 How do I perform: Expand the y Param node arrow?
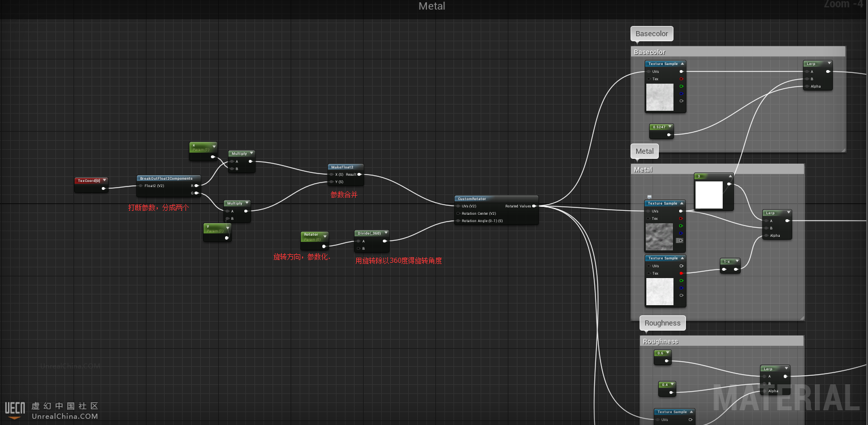(x=228, y=228)
